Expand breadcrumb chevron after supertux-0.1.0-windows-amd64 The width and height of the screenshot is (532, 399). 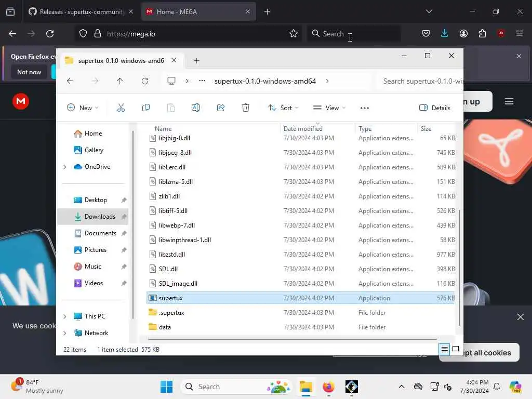327,81
